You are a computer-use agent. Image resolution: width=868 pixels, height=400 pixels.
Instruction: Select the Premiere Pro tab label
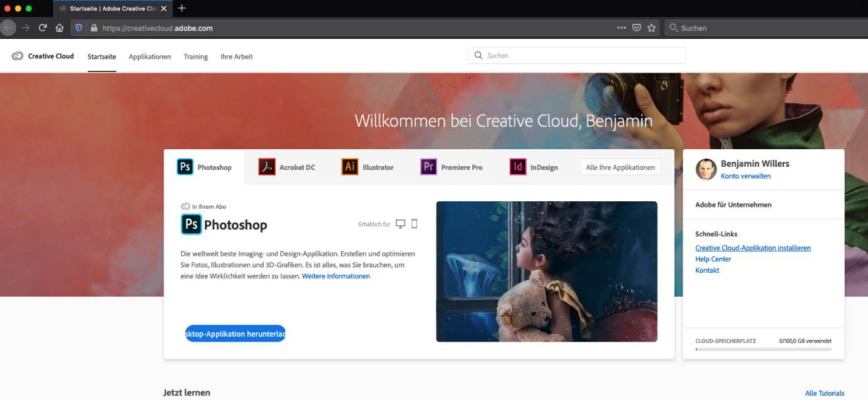pyautogui.click(x=462, y=167)
